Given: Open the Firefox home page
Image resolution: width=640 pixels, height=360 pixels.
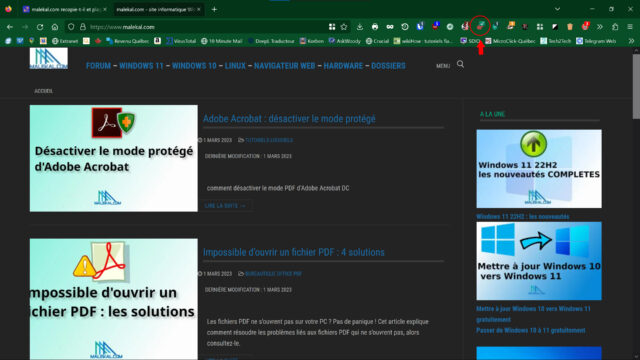Looking at the screenshot, I should [x=55, y=27].
